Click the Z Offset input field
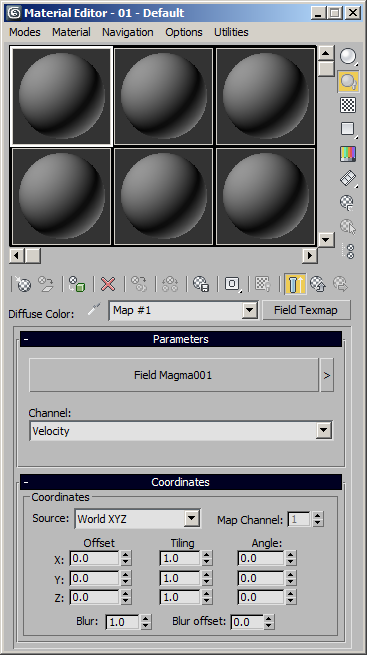Viewport: 367px width, 655px height. (94, 597)
